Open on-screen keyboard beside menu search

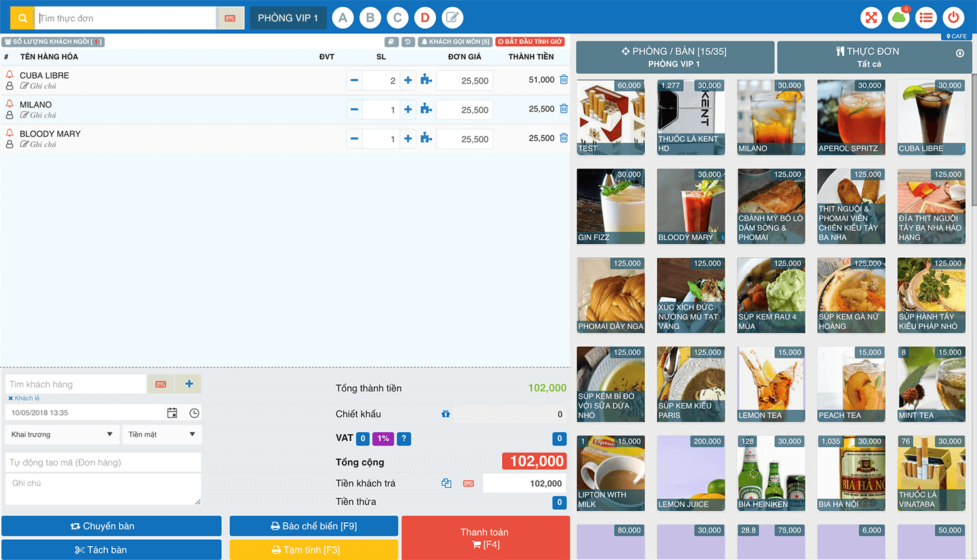[x=230, y=18]
